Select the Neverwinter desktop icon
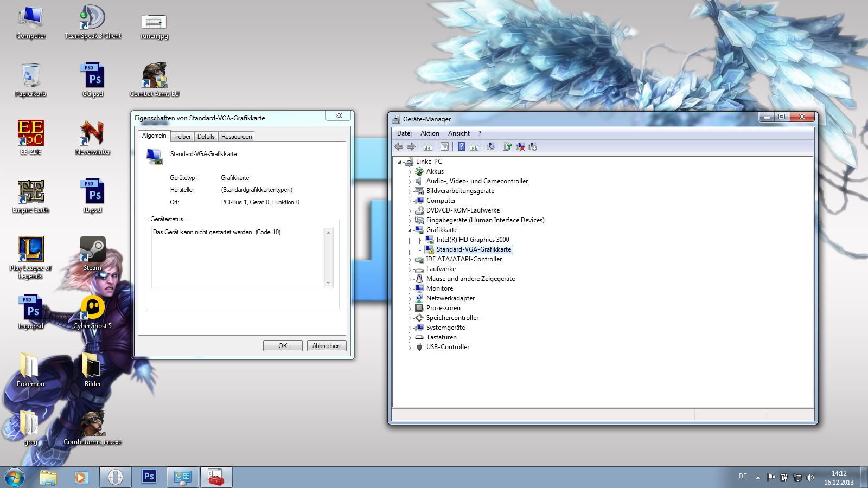 pos(93,138)
